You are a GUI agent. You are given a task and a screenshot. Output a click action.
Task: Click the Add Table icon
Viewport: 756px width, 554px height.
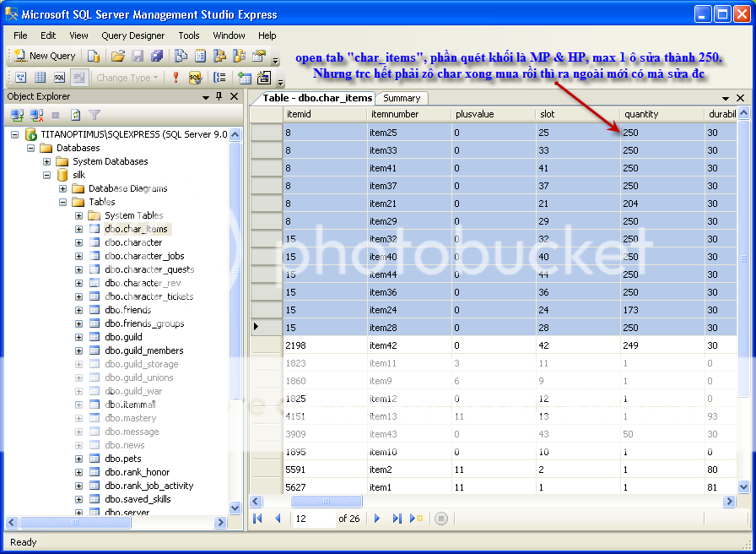[x=245, y=78]
